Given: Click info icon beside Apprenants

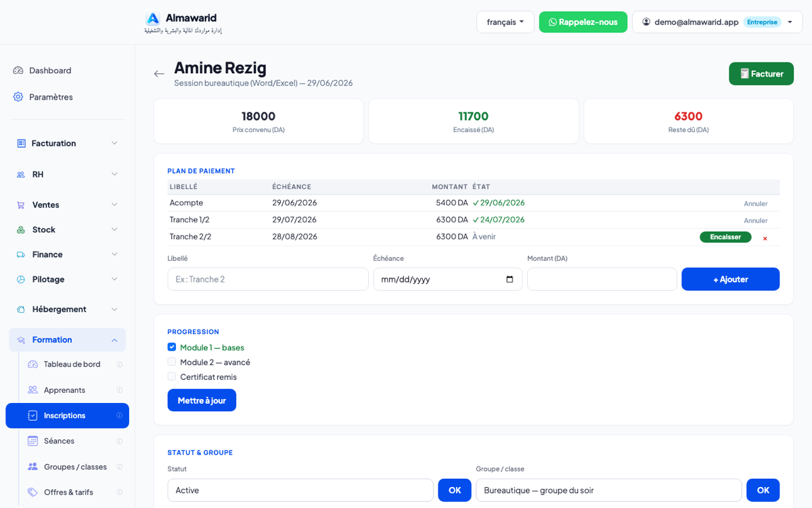Looking at the screenshot, I should pos(120,390).
